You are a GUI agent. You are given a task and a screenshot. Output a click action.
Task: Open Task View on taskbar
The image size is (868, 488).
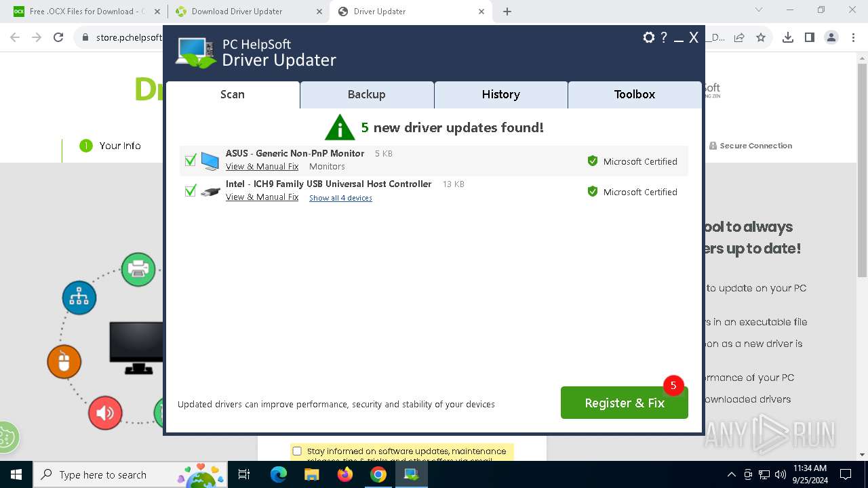coord(244,474)
